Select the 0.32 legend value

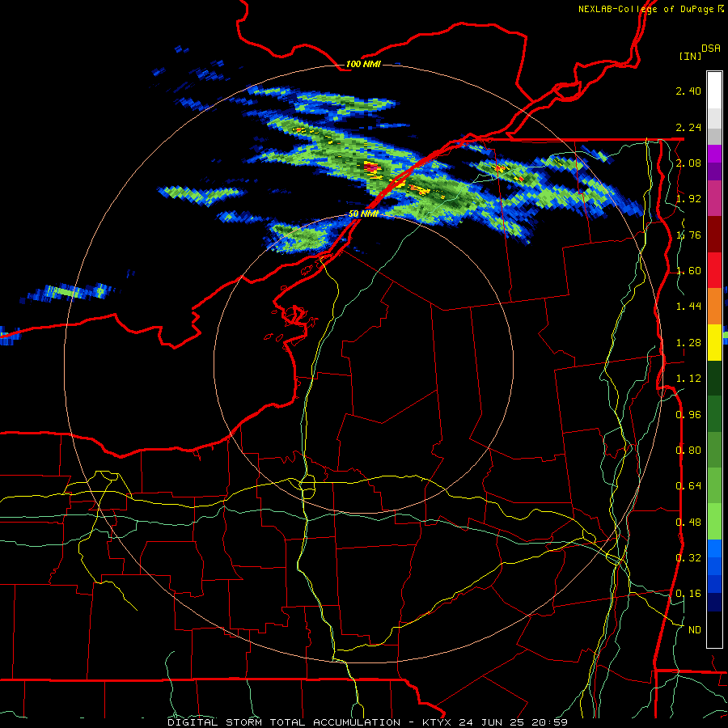click(x=688, y=558)
